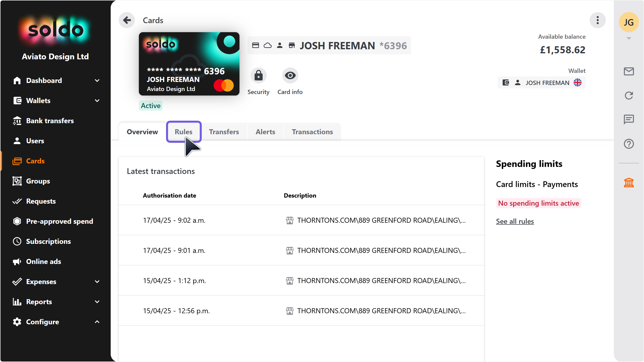
Task: Select Cards in sidebar
Action: pyautogui.click(x=35, y=161)
